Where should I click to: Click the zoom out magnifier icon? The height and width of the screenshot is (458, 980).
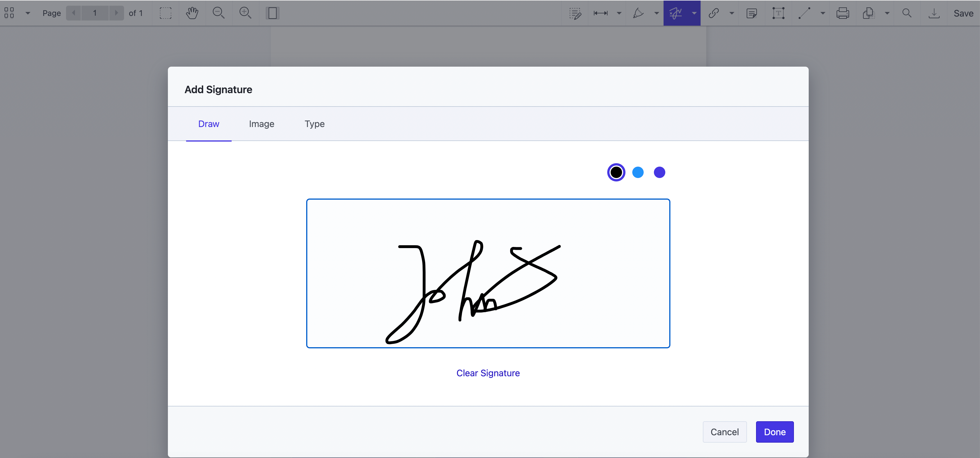point(219,13)
